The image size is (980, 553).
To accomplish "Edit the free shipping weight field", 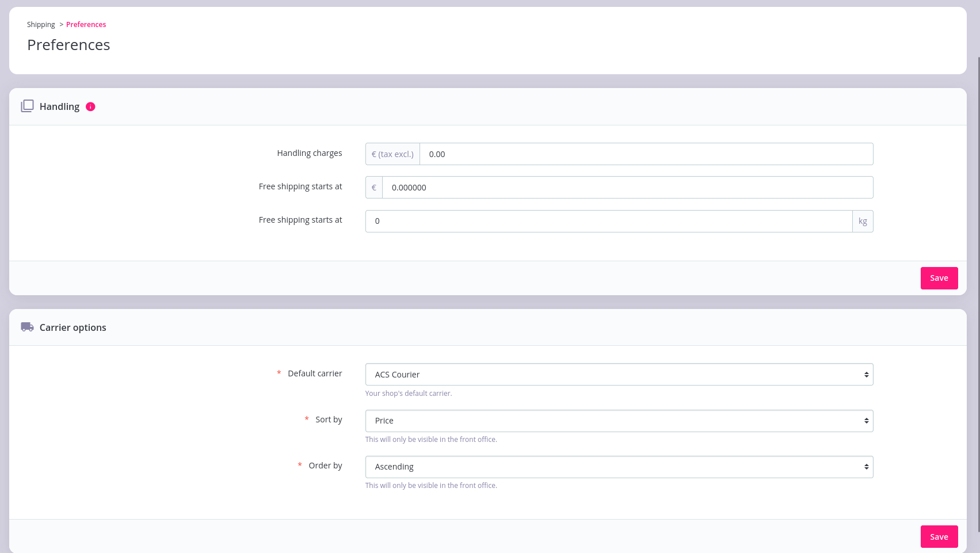I will point(609,221).
